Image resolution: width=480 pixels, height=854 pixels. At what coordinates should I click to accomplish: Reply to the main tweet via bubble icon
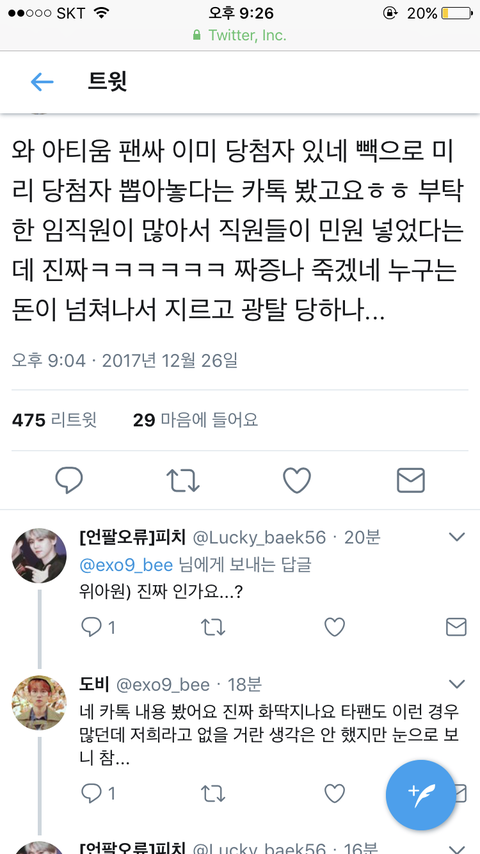point(69,480)
